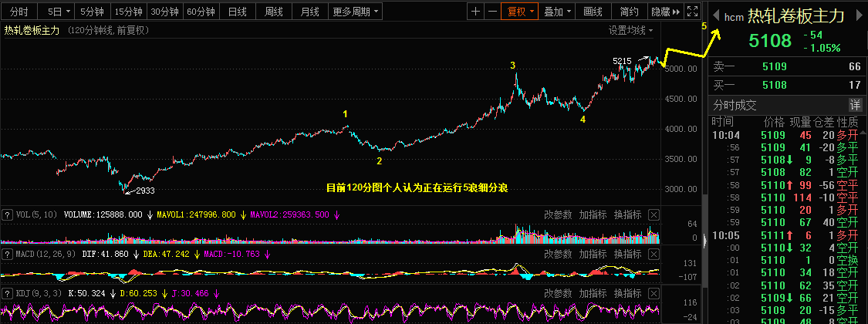Close the KDJ indicator pane
Screen dimensions: 868x324
click(654, 293)
